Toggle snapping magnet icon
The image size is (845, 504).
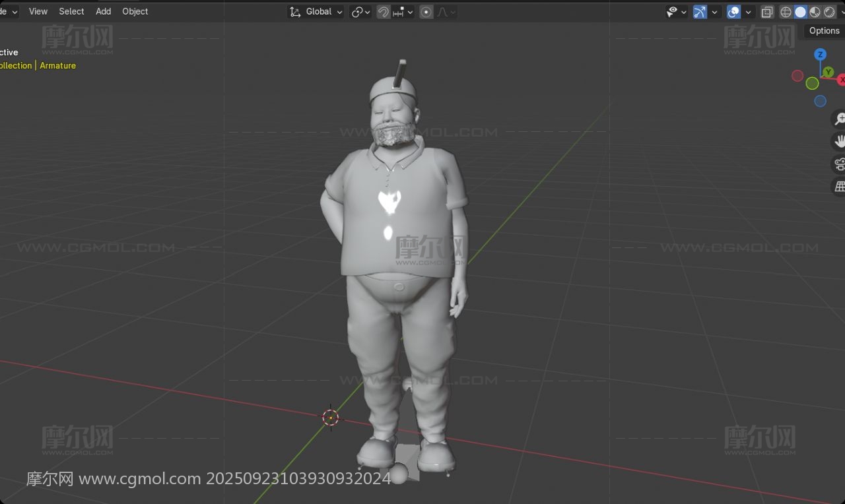point(383,12)
